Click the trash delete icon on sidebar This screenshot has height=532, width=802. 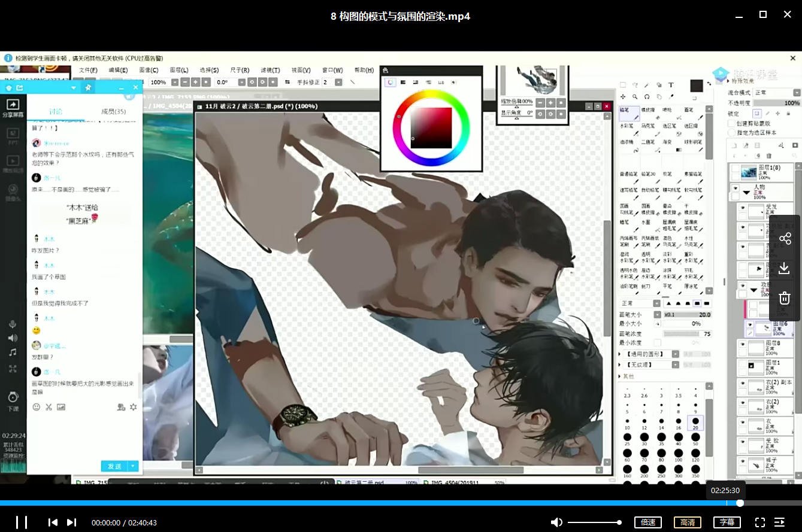pyautogui.click(x=785, y=297)
